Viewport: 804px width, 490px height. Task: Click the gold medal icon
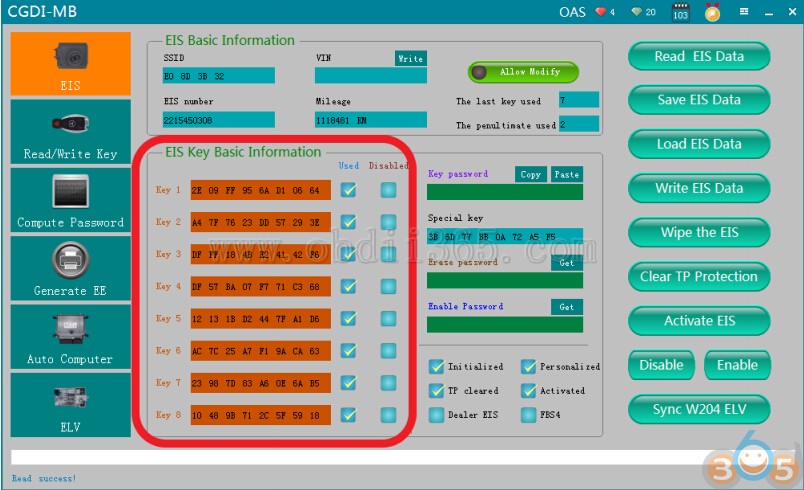pos(712,12)
